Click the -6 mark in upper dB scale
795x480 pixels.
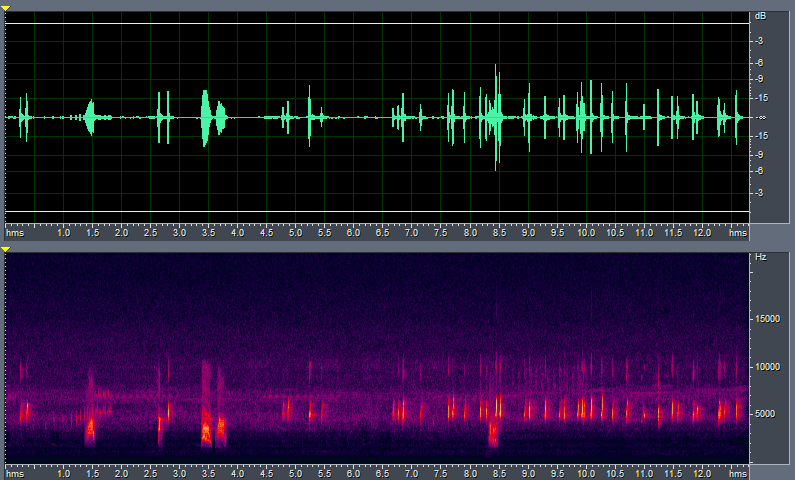coord(759,63)
